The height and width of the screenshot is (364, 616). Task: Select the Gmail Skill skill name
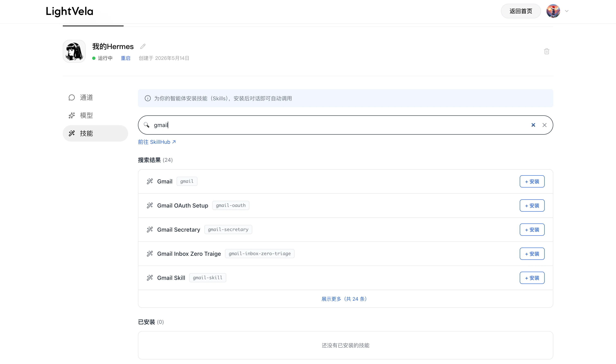[x=171, y=278]
